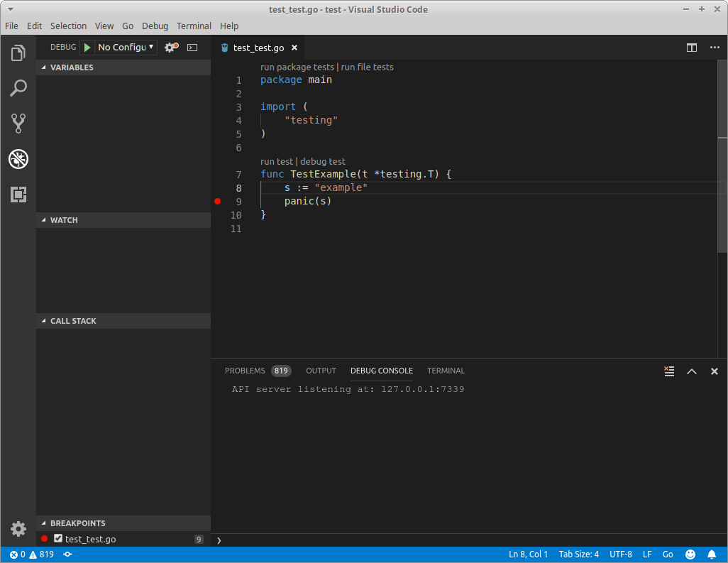Open the split editor icon
This screenshot has height=563, width=728.
click(691, 48)
